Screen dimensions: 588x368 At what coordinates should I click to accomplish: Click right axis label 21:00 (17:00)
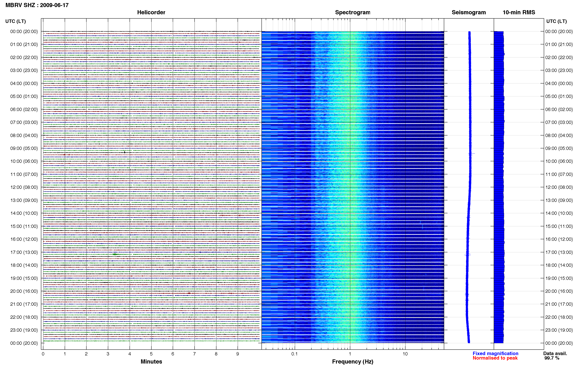coord(559,304)
